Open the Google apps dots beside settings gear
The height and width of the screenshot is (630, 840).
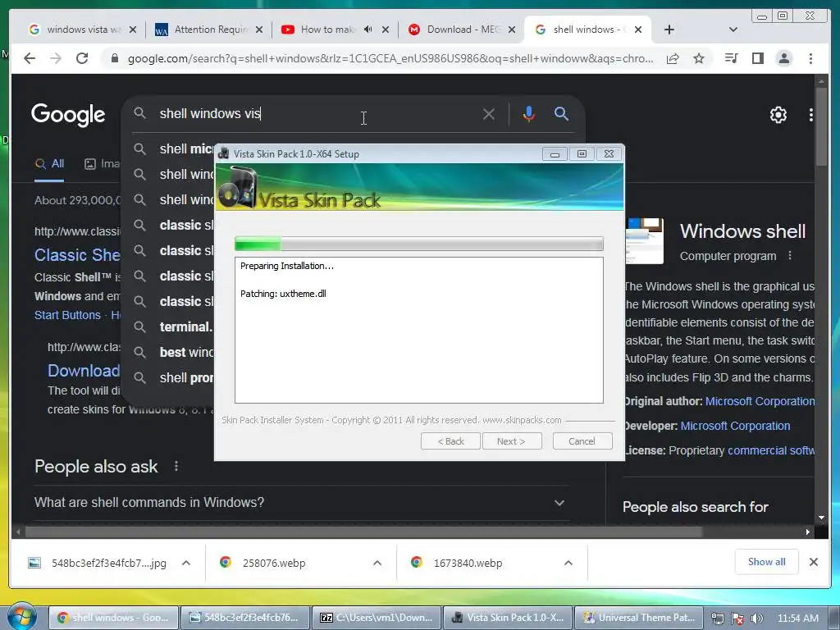811,115
